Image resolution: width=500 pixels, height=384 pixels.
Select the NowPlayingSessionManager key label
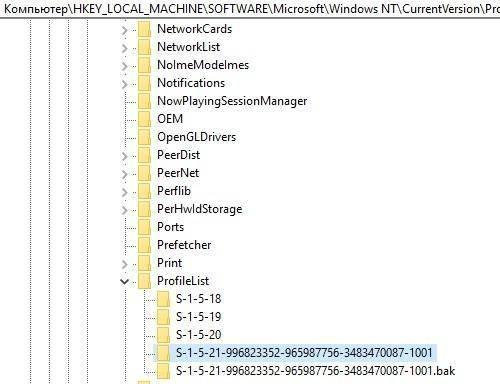coord(232,101)
